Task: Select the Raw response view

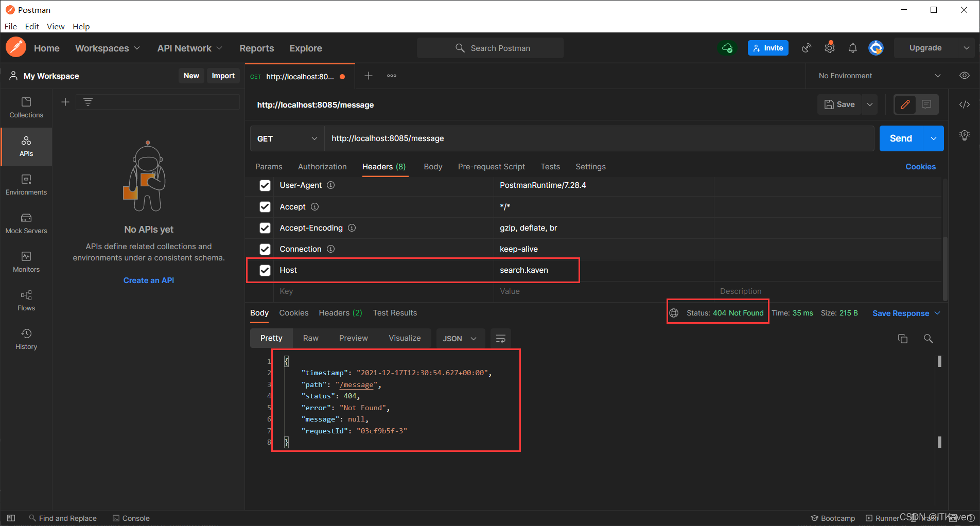Action: (311, 338)
